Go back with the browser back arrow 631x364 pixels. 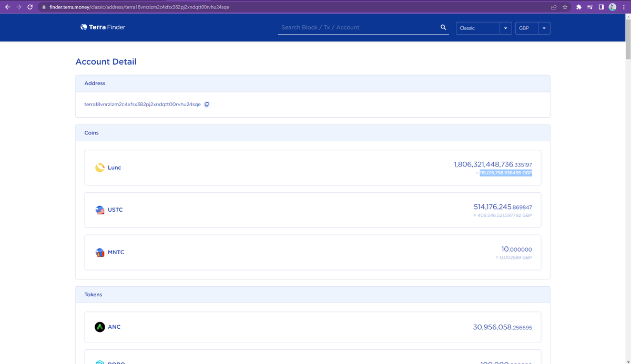click(x=7, y=7)
